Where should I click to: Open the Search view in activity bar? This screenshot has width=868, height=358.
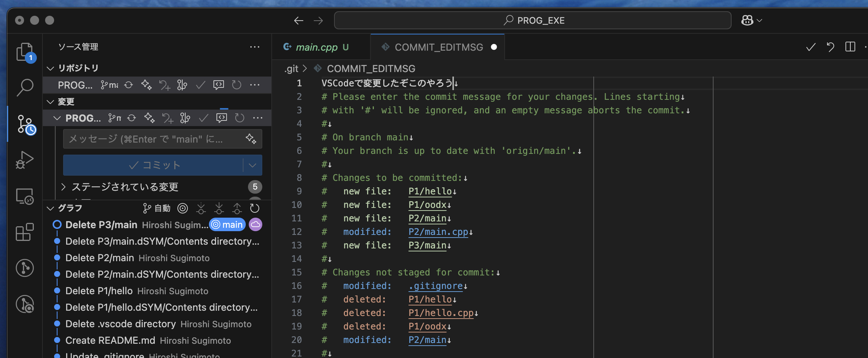(x=25, y=87)
